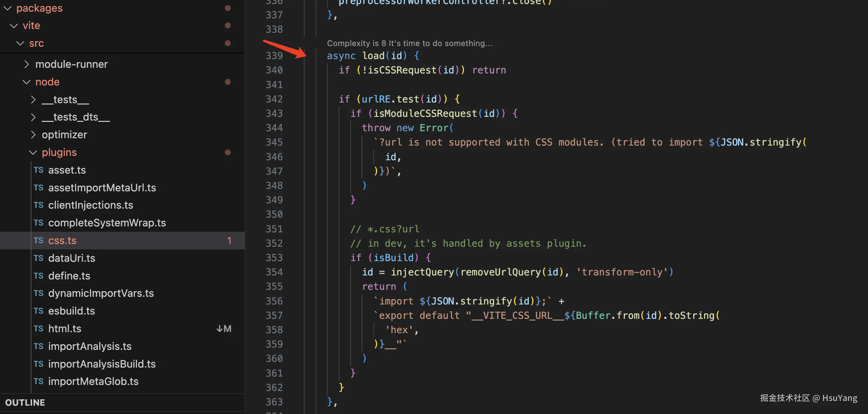Expand the __tests__ folder
The image size is (868, 414).
point(33,100)
